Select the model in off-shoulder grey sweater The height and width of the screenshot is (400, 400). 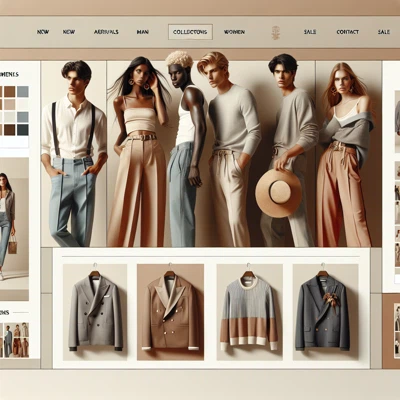point(345,153)
